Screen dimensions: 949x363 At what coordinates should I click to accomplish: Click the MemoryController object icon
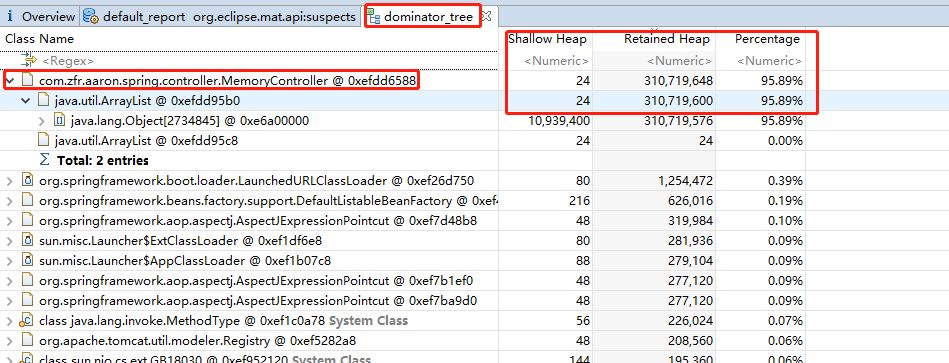click(27, 80)
